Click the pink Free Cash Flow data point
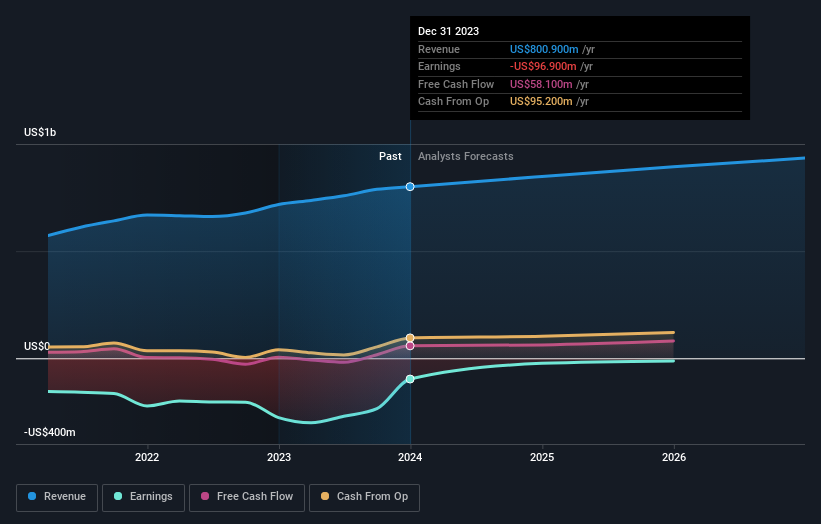 [x=410, y=346]
